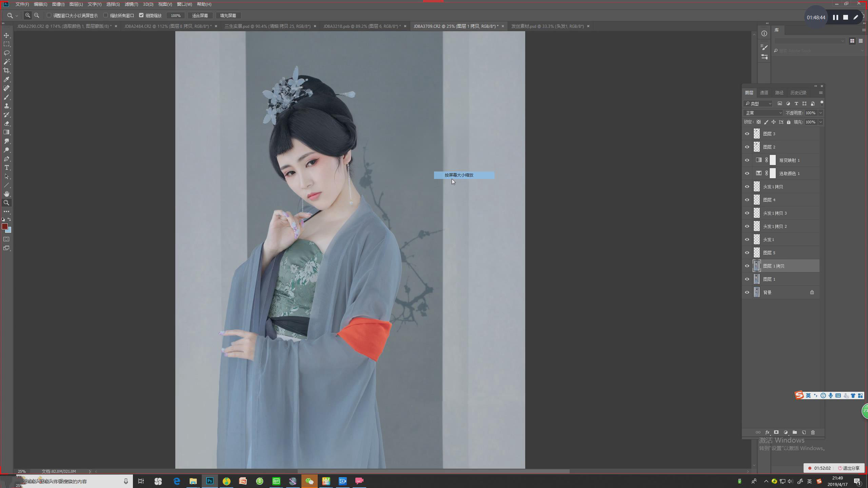The width and height of the screenshot is (868, 488).
Task: Switch to the 通道 tab
Action: point(764,93)
